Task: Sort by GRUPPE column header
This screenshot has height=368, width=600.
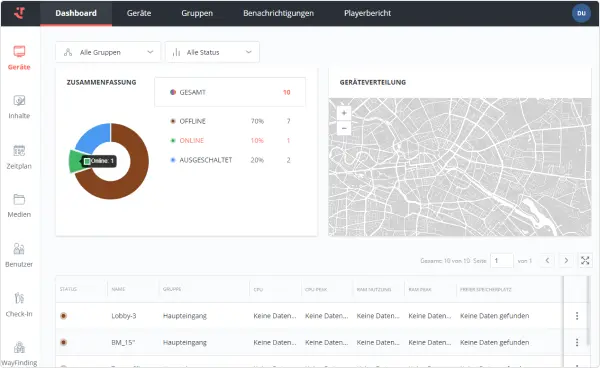Action: [172, 289]
